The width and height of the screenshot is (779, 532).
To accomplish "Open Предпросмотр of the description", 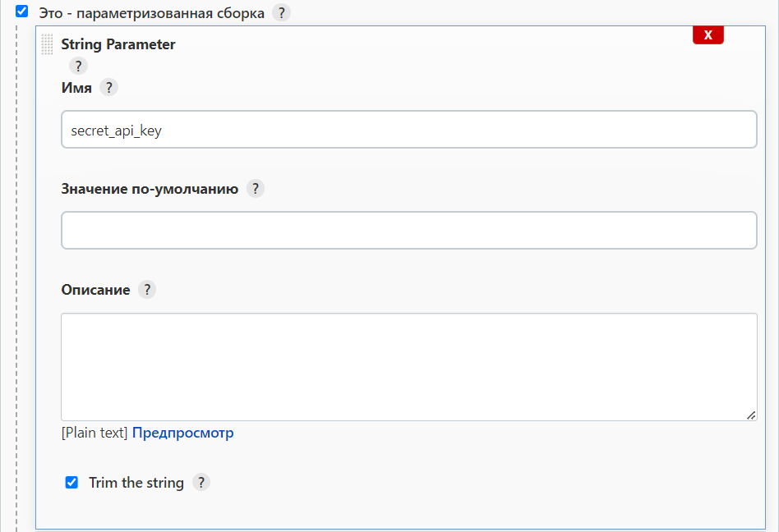I will point(182,432).
